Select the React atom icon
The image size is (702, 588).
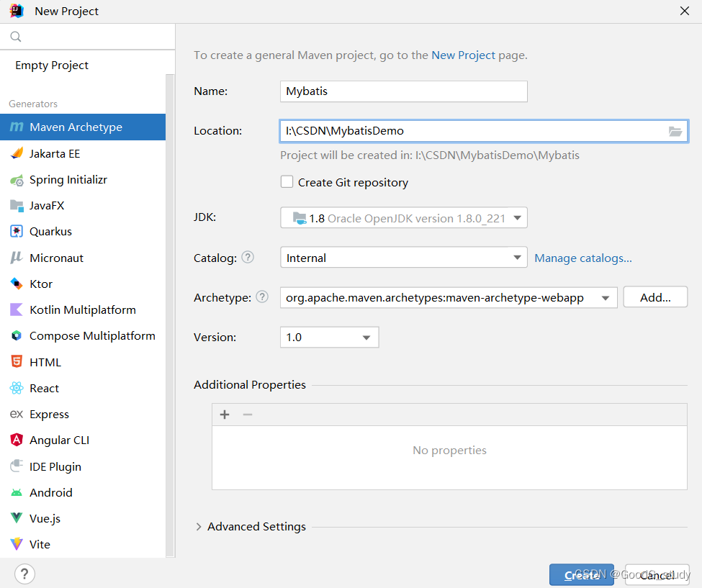pos(17,389)
